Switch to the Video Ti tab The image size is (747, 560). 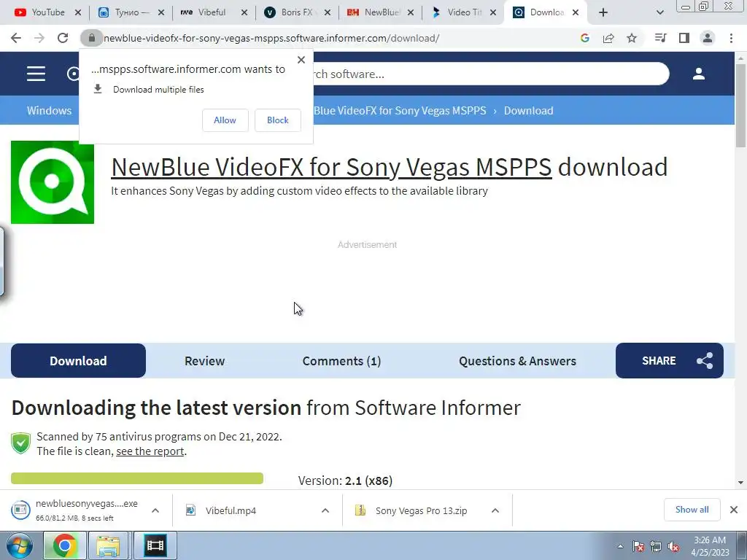[x=462, y=12]
